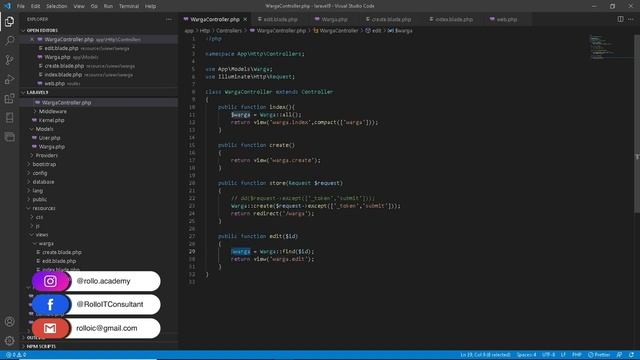The height and width of the screenshot is (360, 640).
Task: Switch to the create.blade.php tab
Action: (391, 19)
